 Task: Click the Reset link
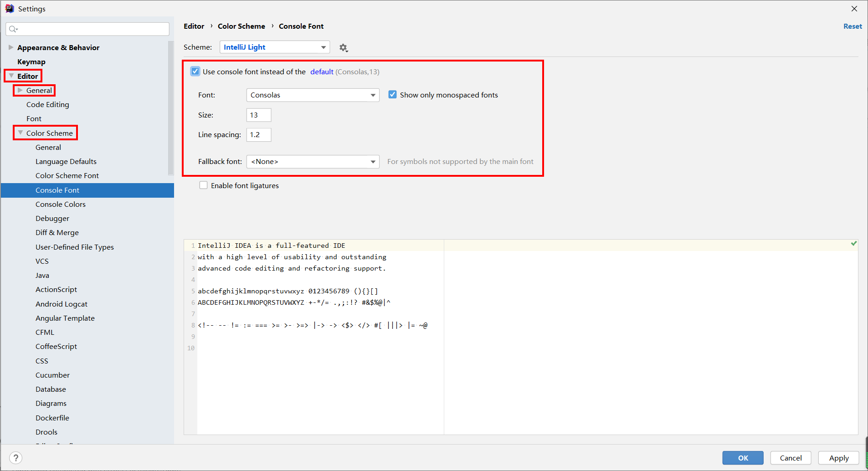[x=853, y=26]
